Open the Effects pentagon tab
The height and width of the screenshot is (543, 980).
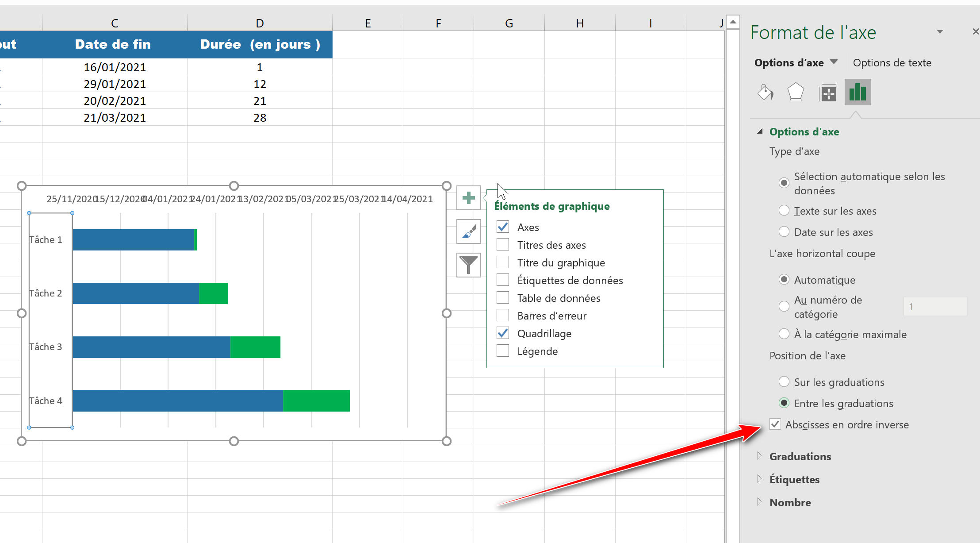tap(796, 92)
